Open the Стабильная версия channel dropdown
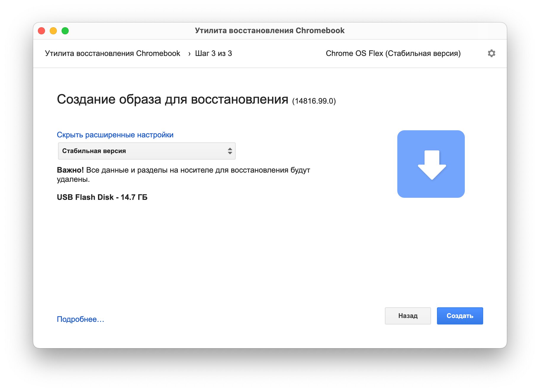Screen dimensions: 540x392 pos(147,151)
